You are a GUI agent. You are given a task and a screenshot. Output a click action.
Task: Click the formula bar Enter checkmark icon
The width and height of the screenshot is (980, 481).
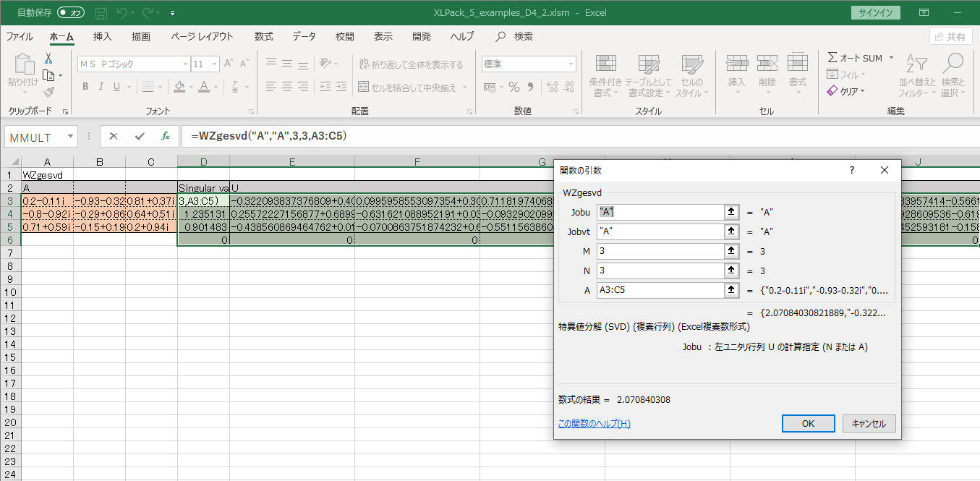click(x=139, y=136)
